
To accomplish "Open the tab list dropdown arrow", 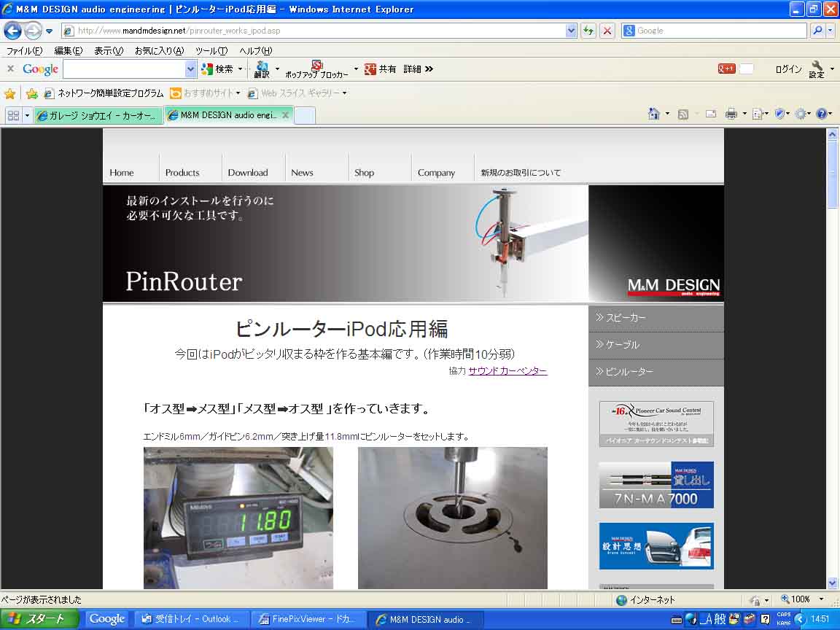I will click(27, 115).
